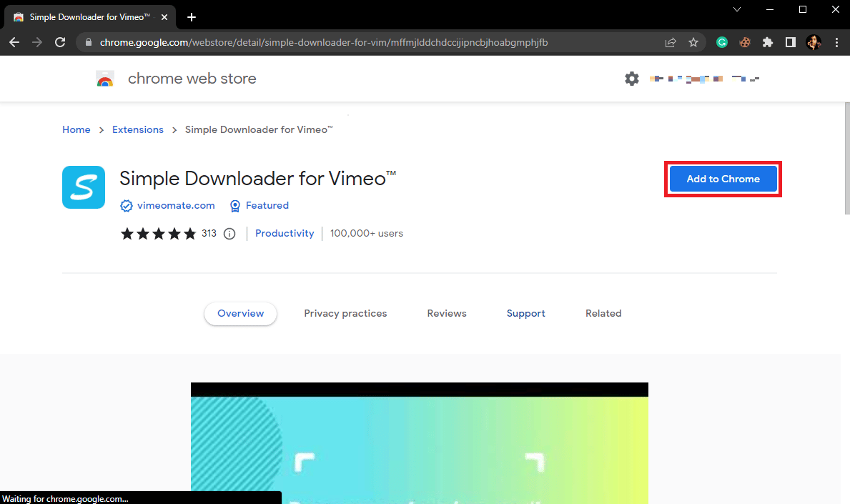Click Add to Chrome button
This screenshot has width=850, height=504.
(x=723, y=179)
